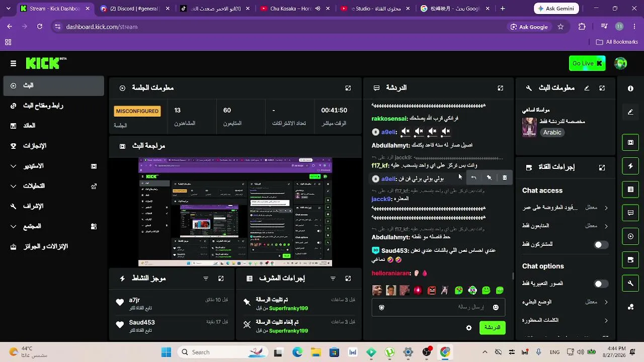Open the account restrictions row under Chat access

(x=566, y=208)
